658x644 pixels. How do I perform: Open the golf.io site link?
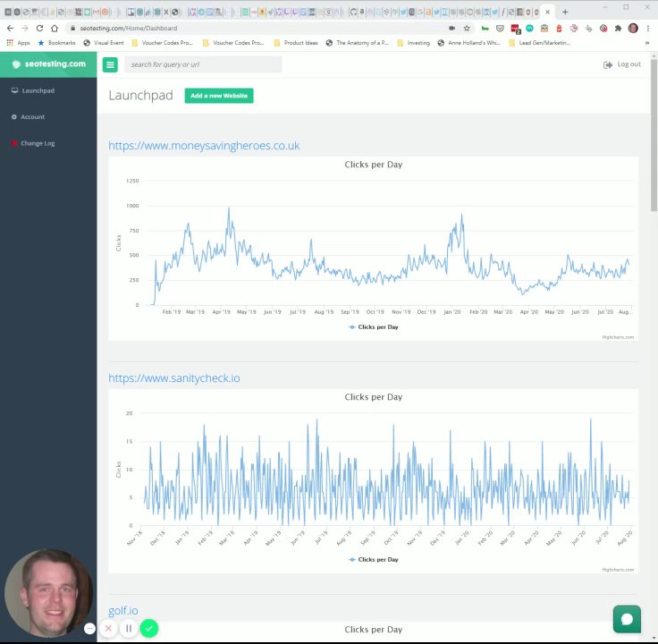point(123,611)
